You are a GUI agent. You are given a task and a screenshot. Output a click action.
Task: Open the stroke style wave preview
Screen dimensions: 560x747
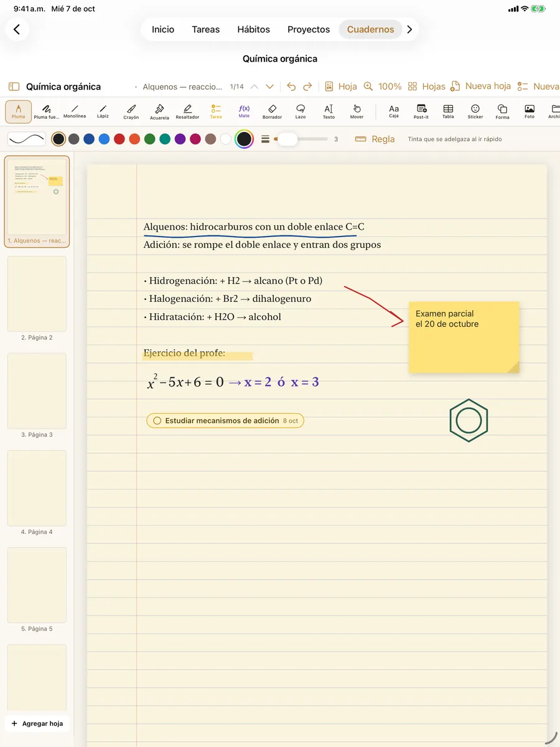point(27,139)
